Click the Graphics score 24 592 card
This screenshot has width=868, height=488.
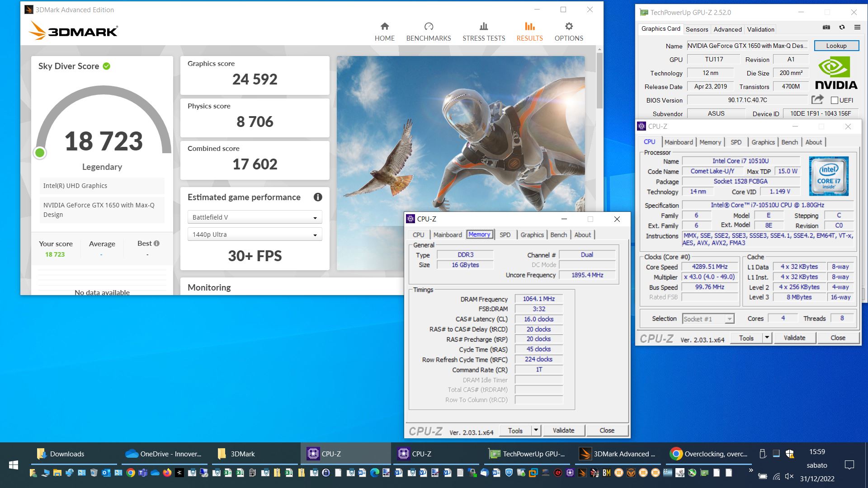coord(255,75)
